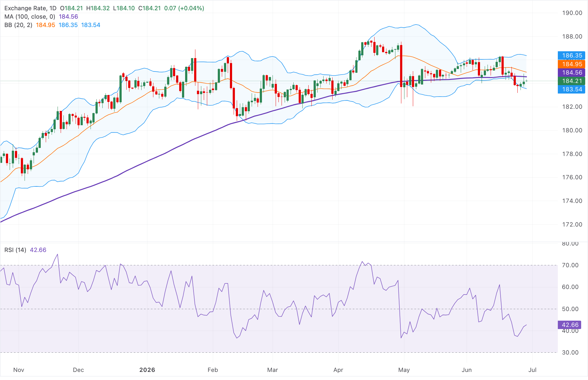Click the low value L184.10 in header

tap(124, 8)
